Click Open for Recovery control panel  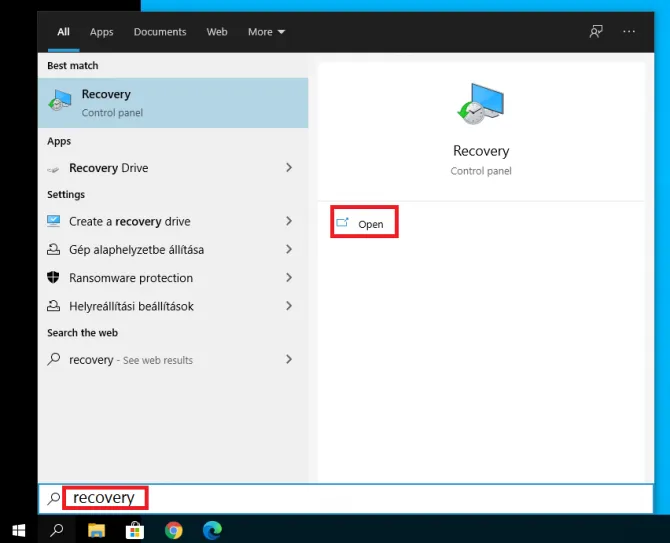pyautogui.click(x=364, y=223)
